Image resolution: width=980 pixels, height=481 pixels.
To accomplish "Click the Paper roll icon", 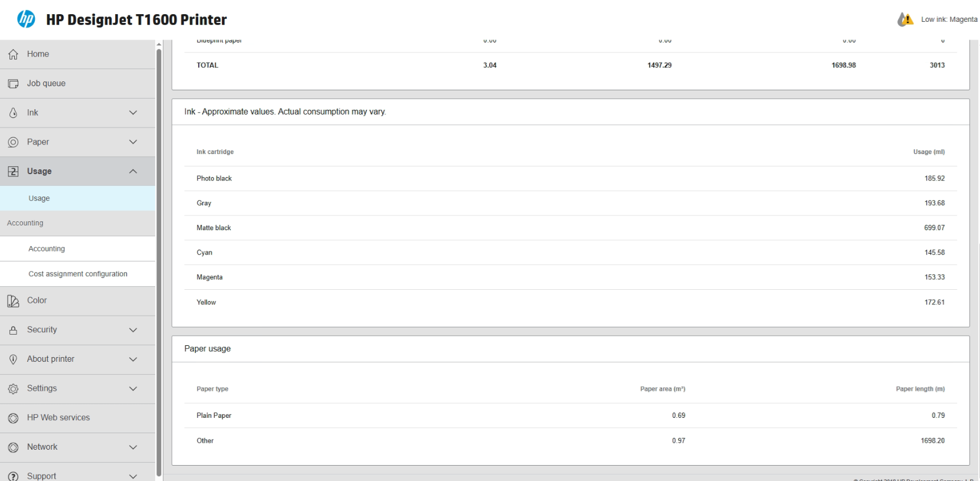I will coord(13,142).
